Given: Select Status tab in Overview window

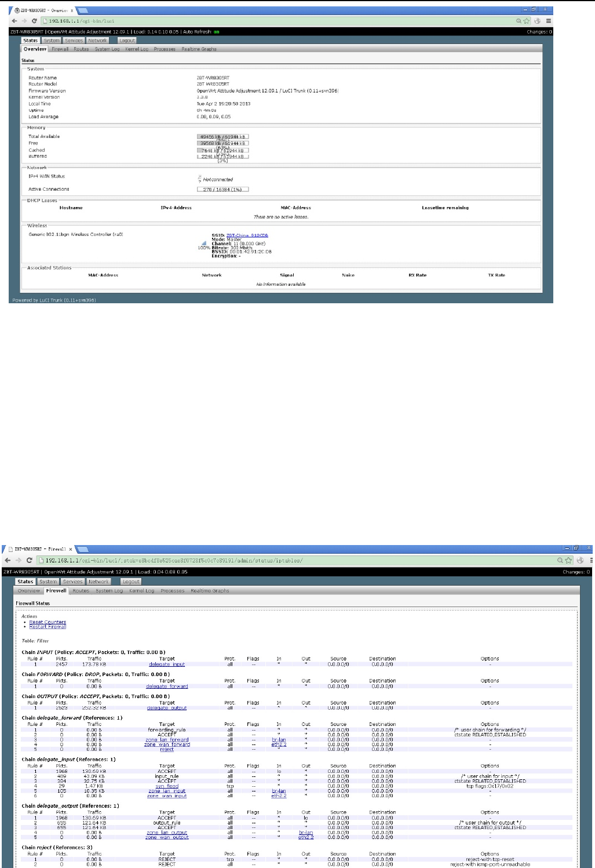Looking at the screenshot, I should click(31, 41).
